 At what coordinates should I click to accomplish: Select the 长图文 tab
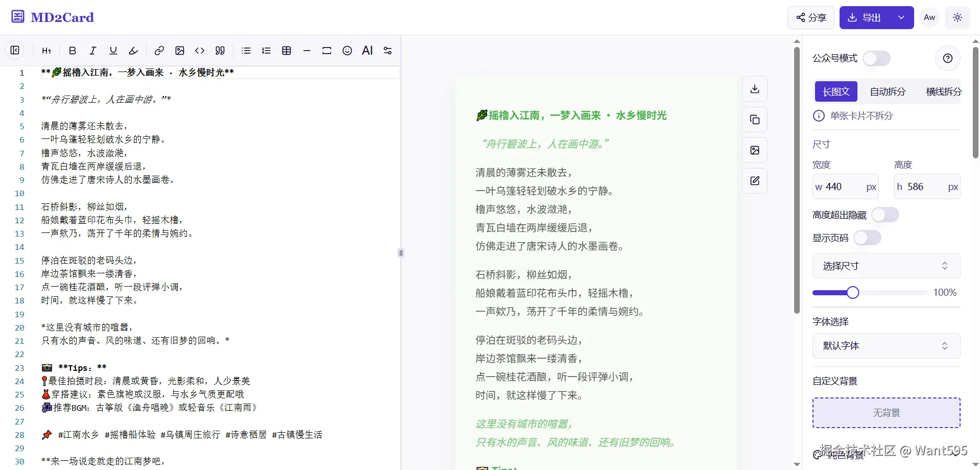(836, 91)
